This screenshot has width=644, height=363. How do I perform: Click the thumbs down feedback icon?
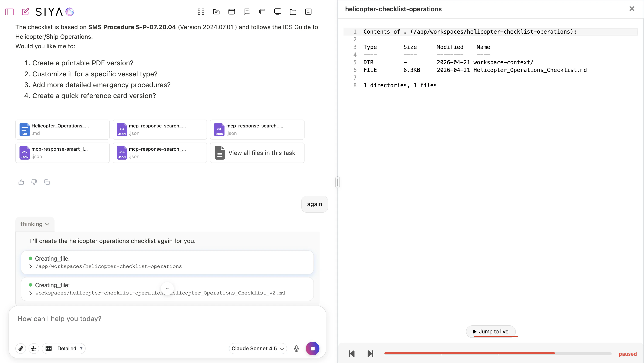[34, 182]
